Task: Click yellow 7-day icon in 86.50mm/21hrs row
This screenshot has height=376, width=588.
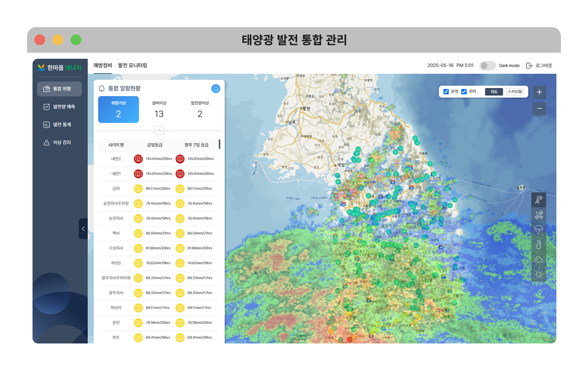Action: coord(180,233)
